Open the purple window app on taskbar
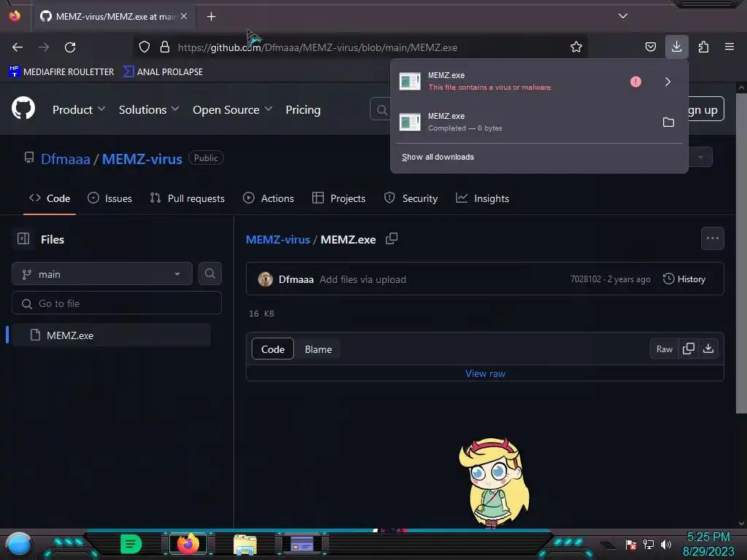747x560 pixels. [x=302, y=544]
